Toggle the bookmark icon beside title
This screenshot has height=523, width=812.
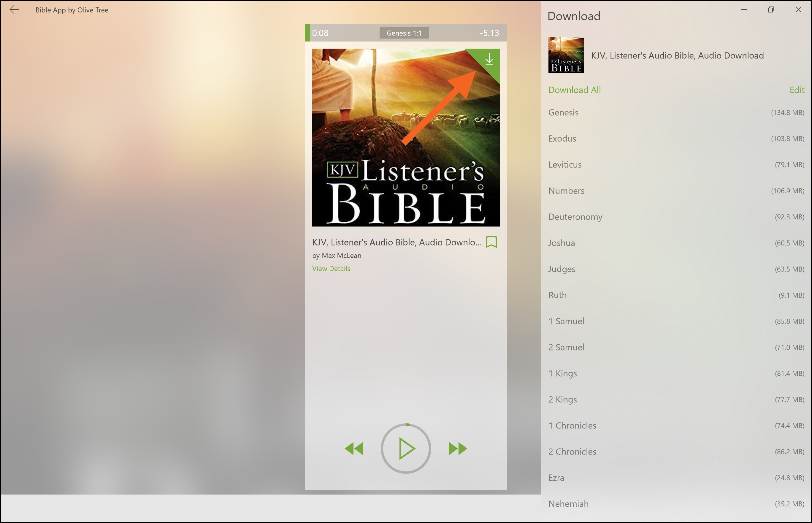491,242
